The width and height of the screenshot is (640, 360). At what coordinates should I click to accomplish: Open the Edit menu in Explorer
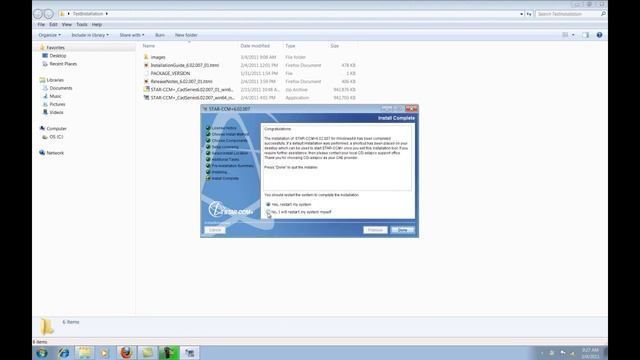[53, 24]
